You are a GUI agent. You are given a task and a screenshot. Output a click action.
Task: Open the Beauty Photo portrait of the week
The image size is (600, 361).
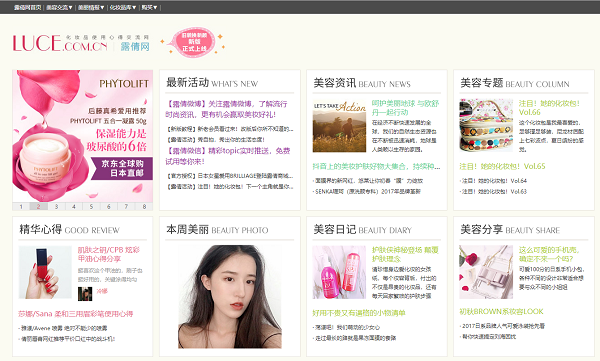[x=230, y=297]
